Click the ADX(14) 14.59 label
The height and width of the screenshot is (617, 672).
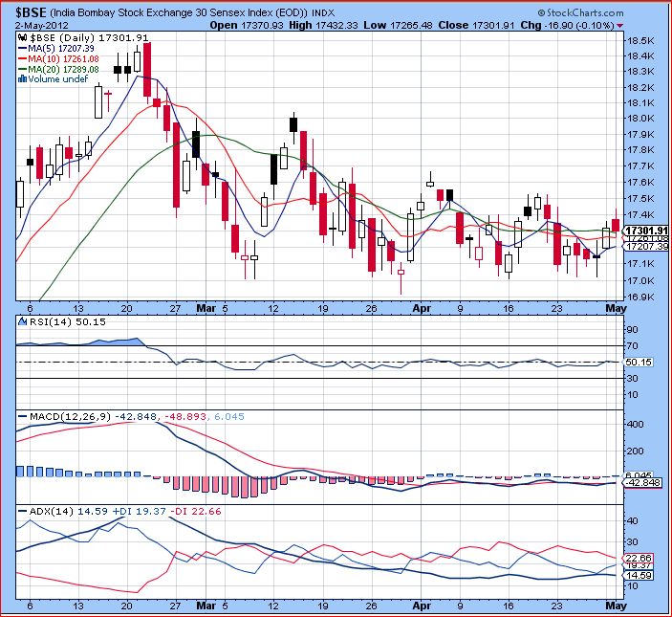coord(69,511)
